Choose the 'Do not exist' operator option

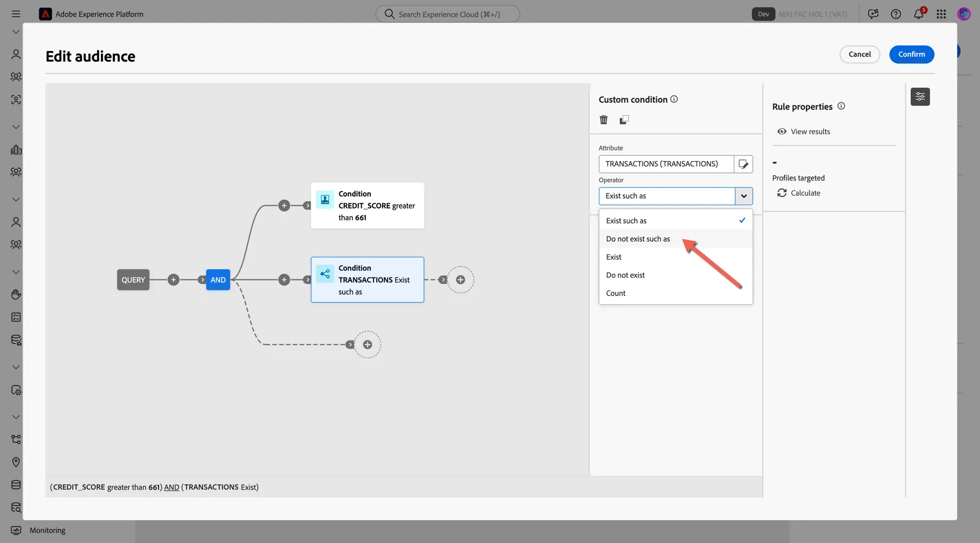675,275
